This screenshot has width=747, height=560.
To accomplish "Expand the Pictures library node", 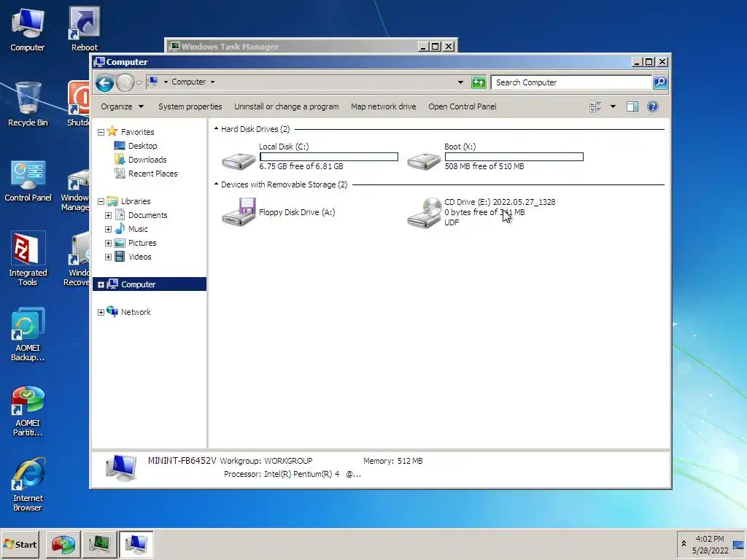I will point(108,244).
